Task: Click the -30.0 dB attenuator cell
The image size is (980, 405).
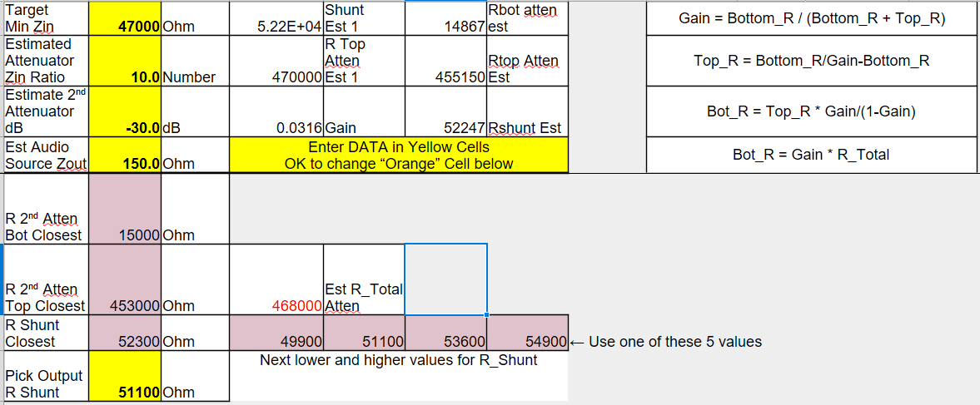Action: 125,111
